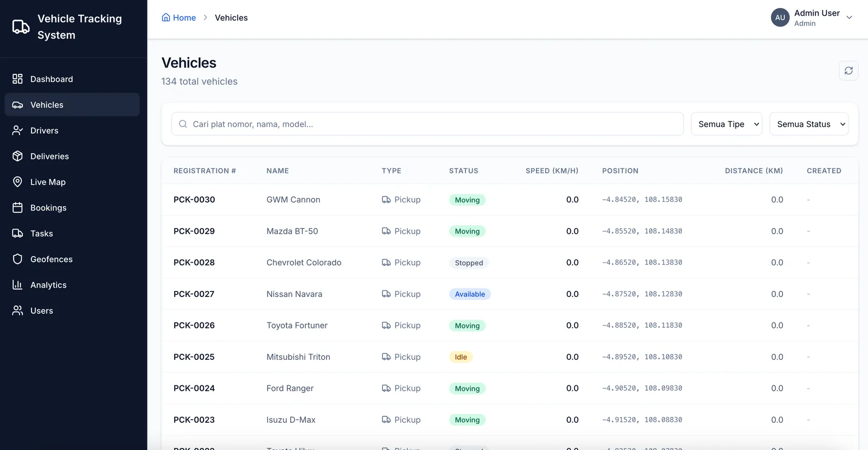
Task: Click the name Toyota Fortuner
Action: (x=297, y=326)
